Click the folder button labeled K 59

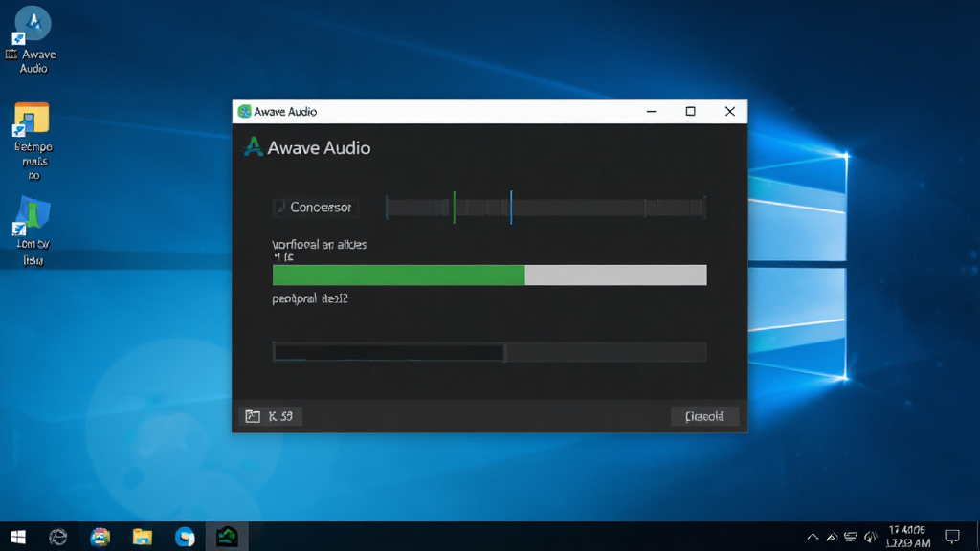click(x=270, y=416)
